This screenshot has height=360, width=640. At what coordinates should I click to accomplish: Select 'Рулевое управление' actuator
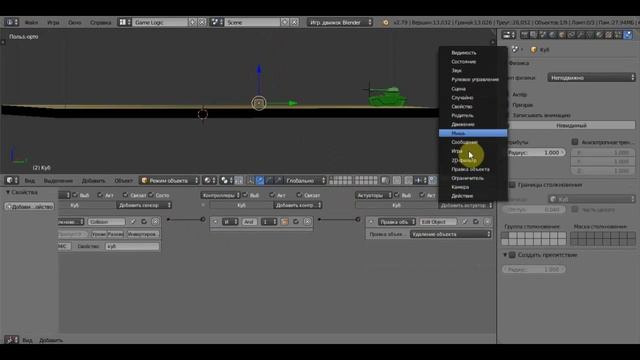(x=473, y=80)
